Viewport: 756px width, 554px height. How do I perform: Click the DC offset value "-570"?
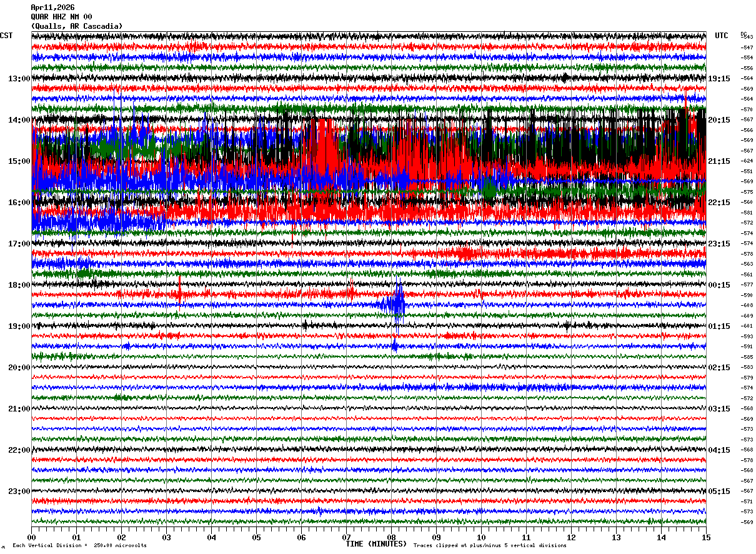[x=747, y=109]
